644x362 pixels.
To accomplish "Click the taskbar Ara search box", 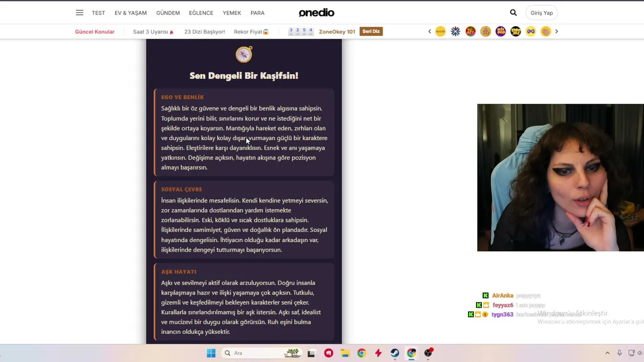I will tap(262, 353).
